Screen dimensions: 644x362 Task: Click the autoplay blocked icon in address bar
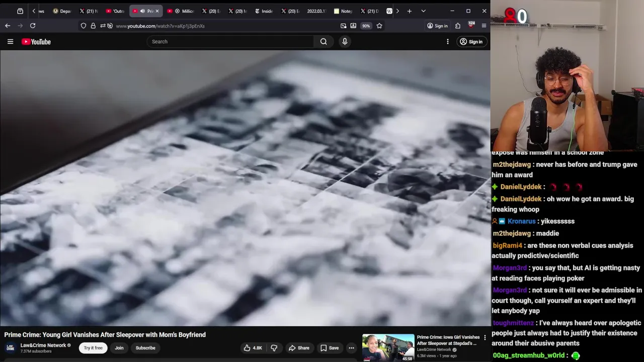[110, 26]
